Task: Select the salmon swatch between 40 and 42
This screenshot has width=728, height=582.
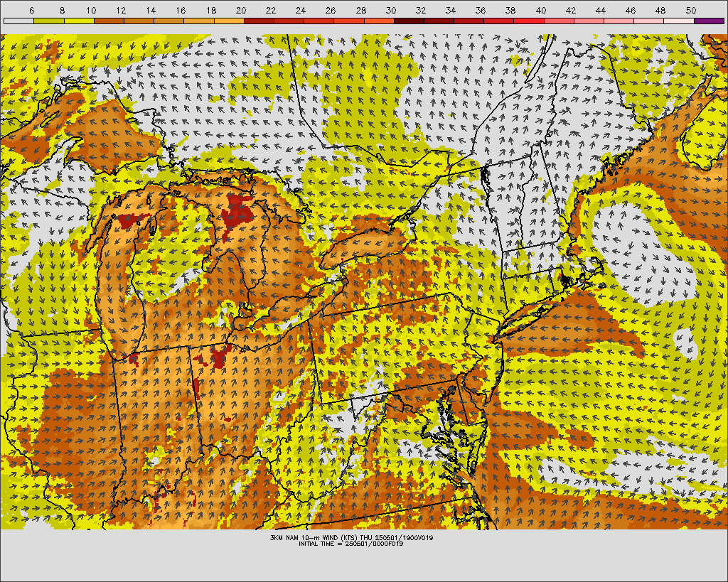Action: point(559,21)
